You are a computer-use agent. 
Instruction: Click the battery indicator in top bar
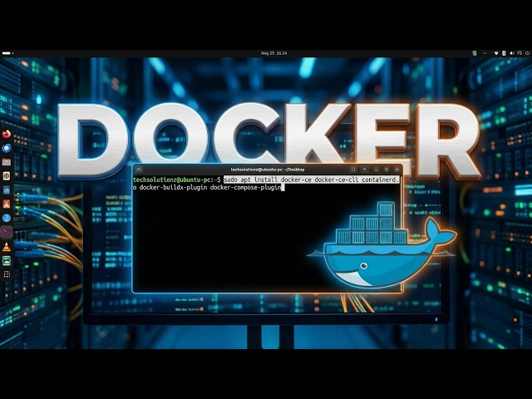(504, 53)
